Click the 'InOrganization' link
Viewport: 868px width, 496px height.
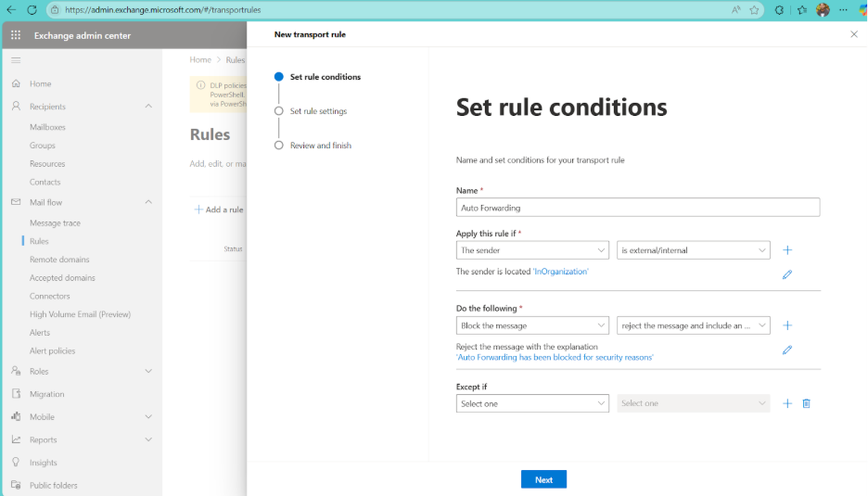(x=560, y=272)
